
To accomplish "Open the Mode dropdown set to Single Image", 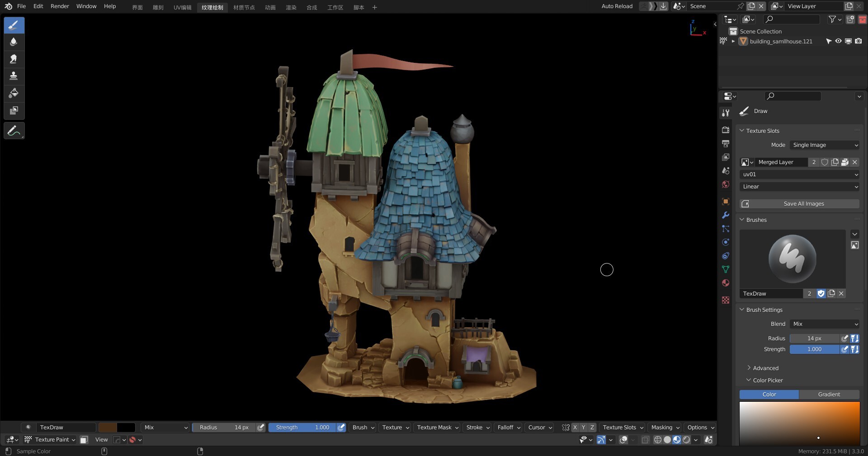I will click(824, 145).
